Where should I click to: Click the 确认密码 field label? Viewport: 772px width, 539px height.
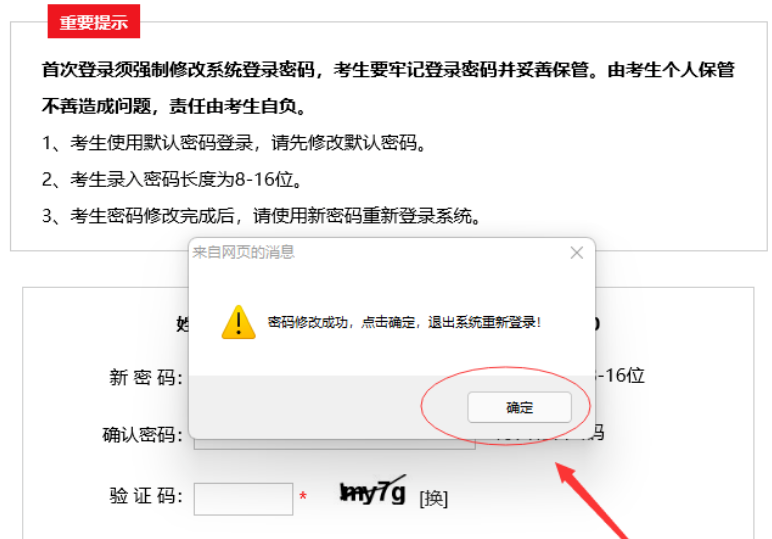pos(142,435)
